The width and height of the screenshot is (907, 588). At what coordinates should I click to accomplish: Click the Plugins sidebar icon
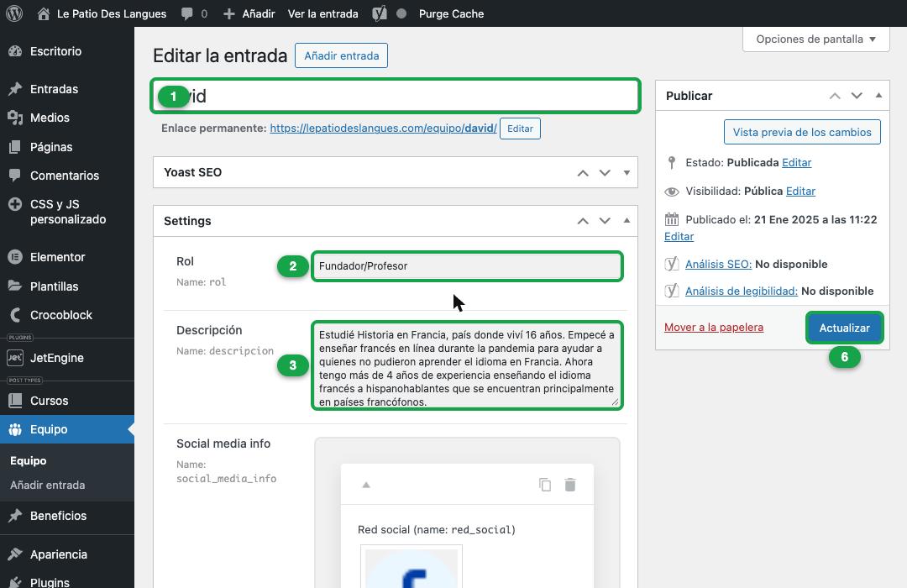click(15, 581)
